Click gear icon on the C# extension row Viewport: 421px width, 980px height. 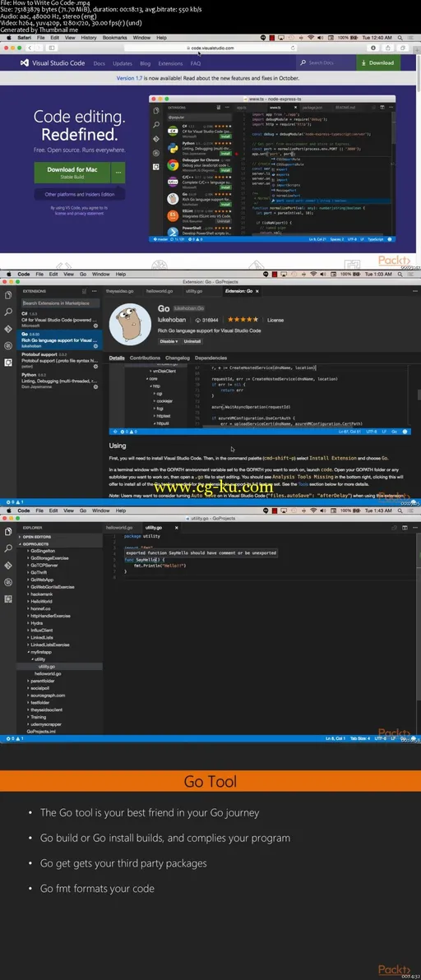pyautogui.click(x=95, y=326)
